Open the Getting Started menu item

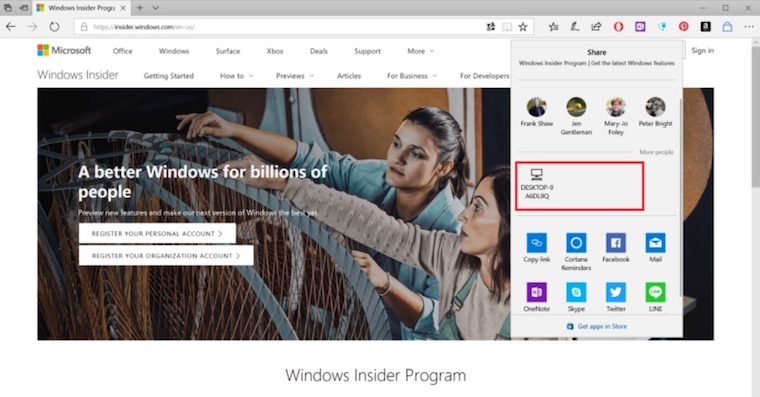coord(169,76)
